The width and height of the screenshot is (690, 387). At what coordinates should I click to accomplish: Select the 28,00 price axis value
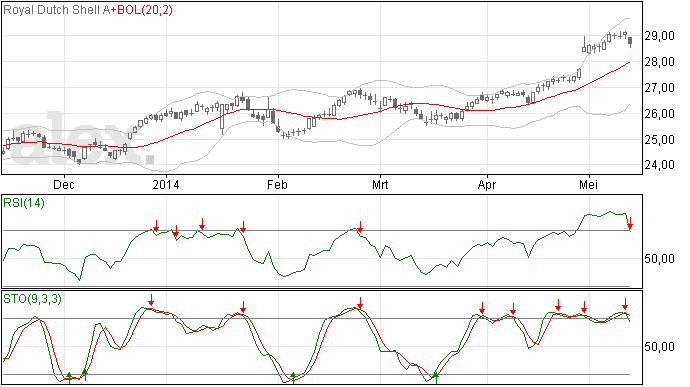click(x=660, y=62)
